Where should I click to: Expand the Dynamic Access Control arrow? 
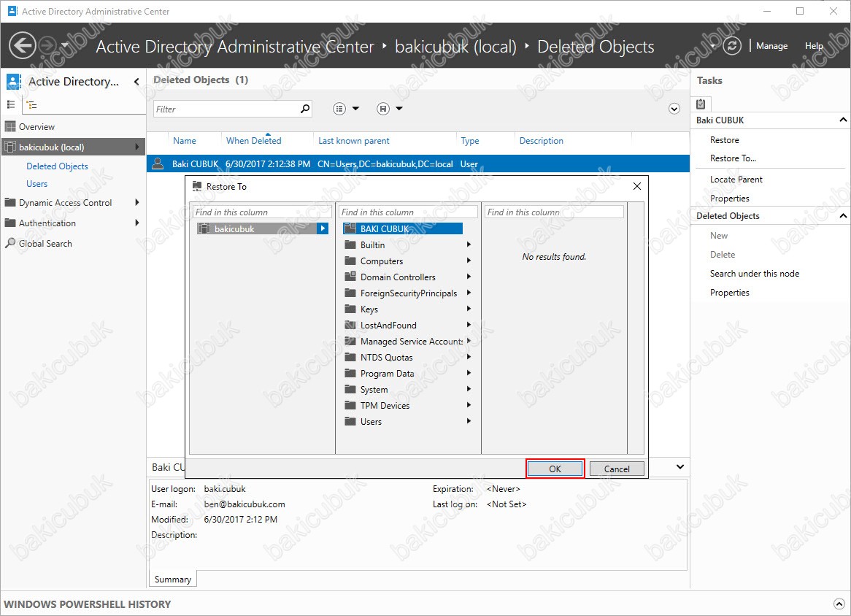136,202
